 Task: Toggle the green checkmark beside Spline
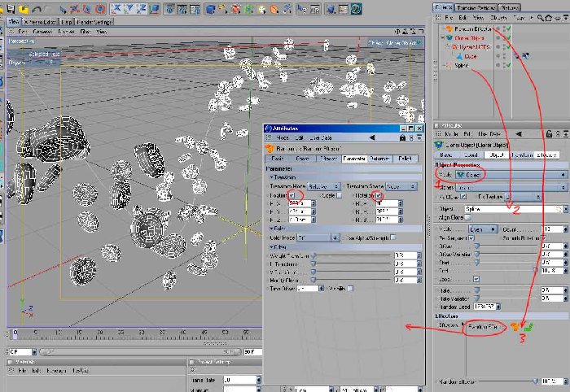point(508,65)
